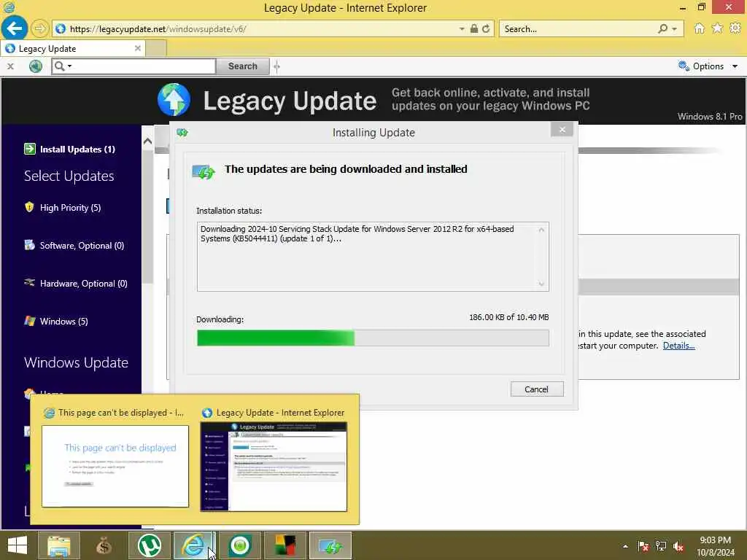Open the Details... link
This screenshot has width=747, height=560.
click(x=679, y=346)
